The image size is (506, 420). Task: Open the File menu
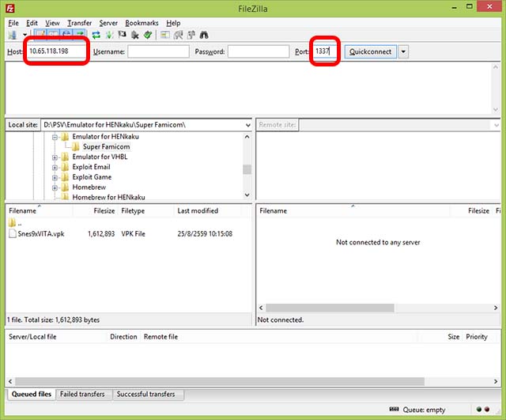(13, 23)
